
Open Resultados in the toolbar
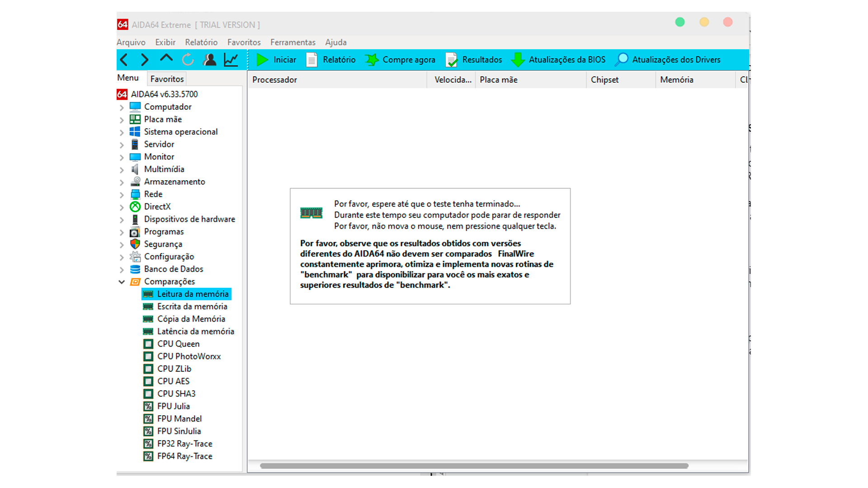[474, 60]
